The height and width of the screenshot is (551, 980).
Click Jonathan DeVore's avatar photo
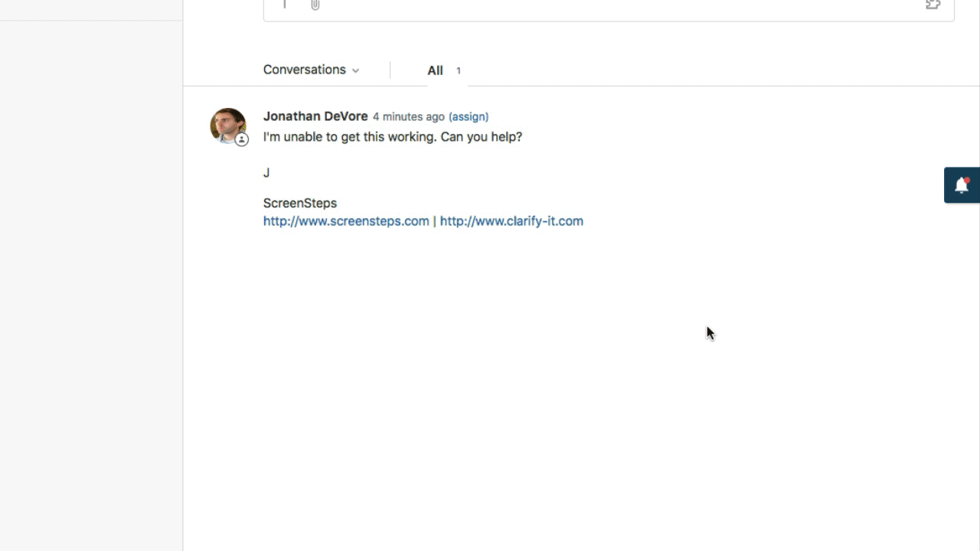coord(228,126)
